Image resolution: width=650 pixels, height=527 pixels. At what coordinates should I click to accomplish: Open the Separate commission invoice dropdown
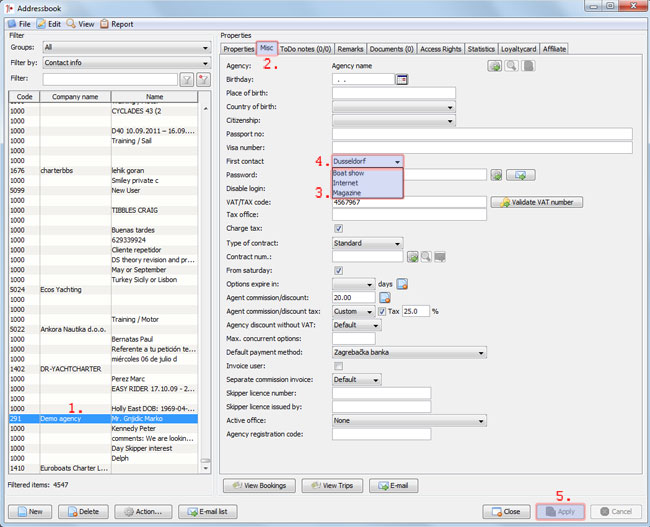click(357, 379)
